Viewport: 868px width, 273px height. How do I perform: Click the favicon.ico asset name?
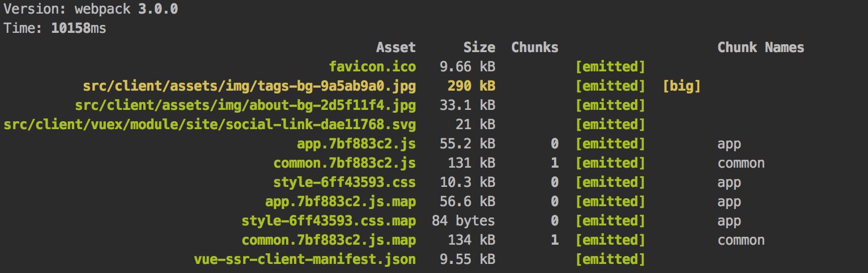click(372, 67)
